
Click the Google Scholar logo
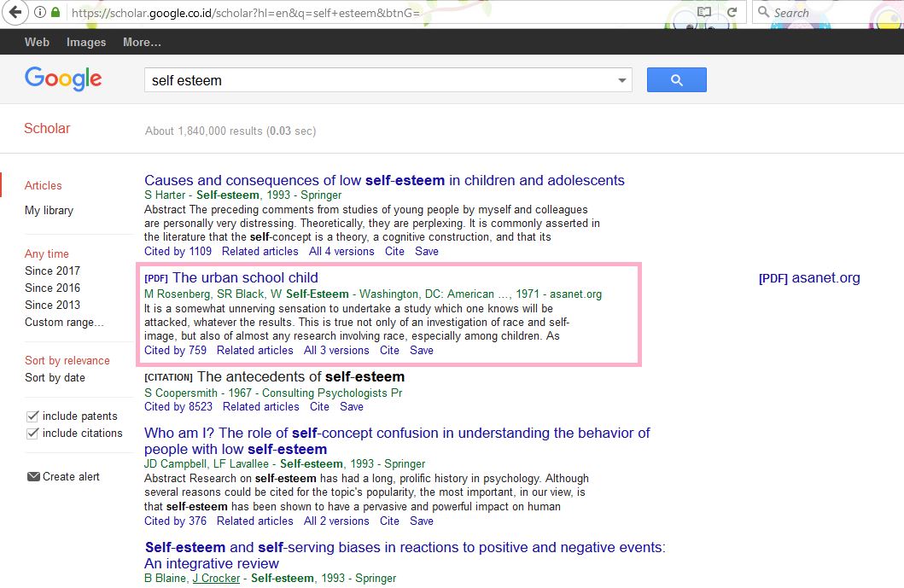(63, 79)
